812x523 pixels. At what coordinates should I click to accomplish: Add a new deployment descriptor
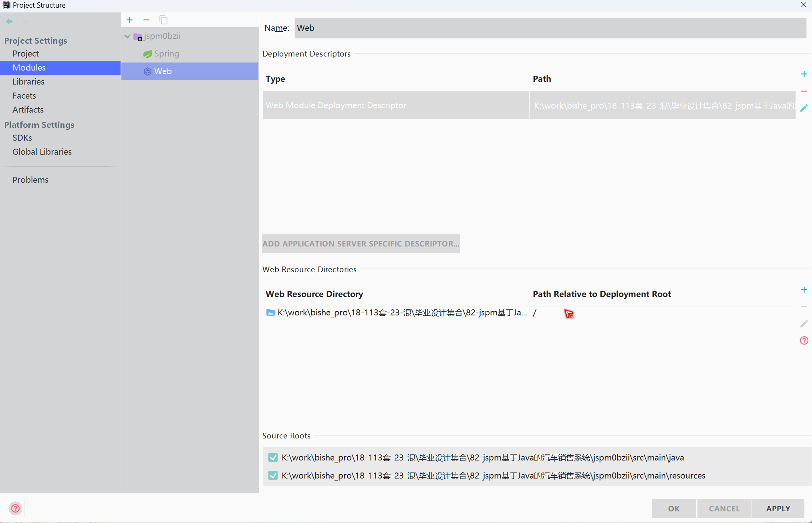(804, 74)
